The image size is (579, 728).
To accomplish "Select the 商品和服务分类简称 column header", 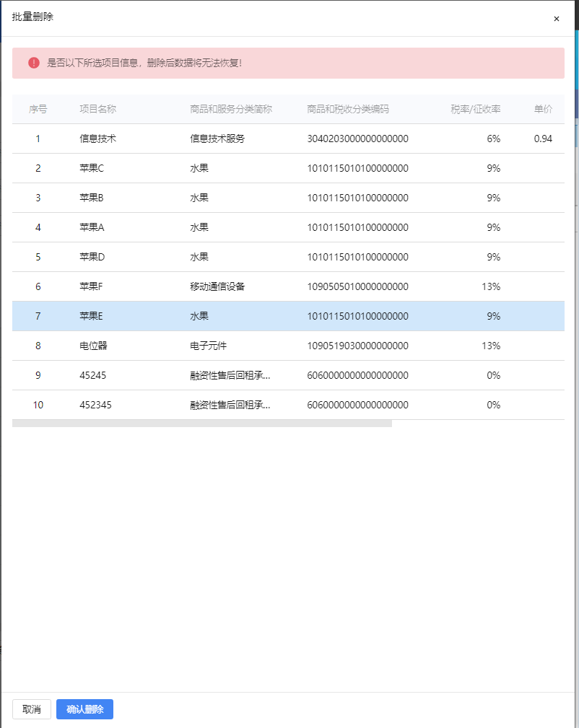I will tap(230, 109).
